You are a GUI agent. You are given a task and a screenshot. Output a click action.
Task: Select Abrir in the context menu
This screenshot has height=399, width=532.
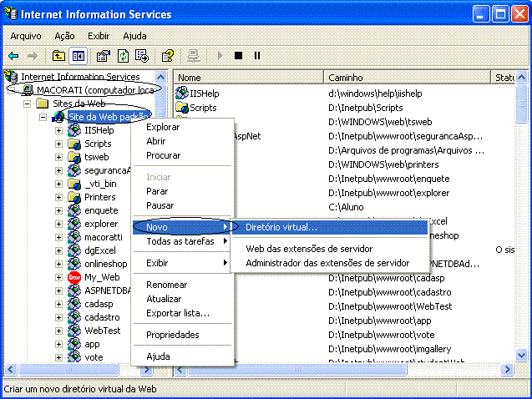tap(183, 141)
